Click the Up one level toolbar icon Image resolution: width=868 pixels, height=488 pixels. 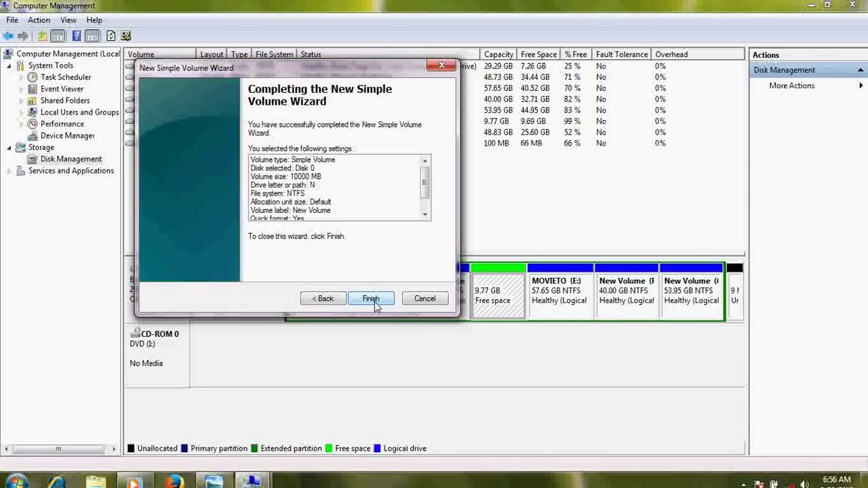[42, 36]
